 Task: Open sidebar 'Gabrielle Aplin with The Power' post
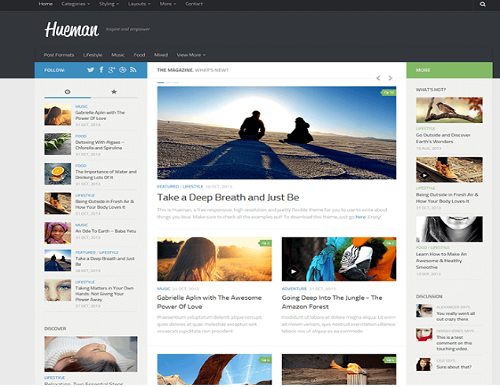(x=100, y=115)
